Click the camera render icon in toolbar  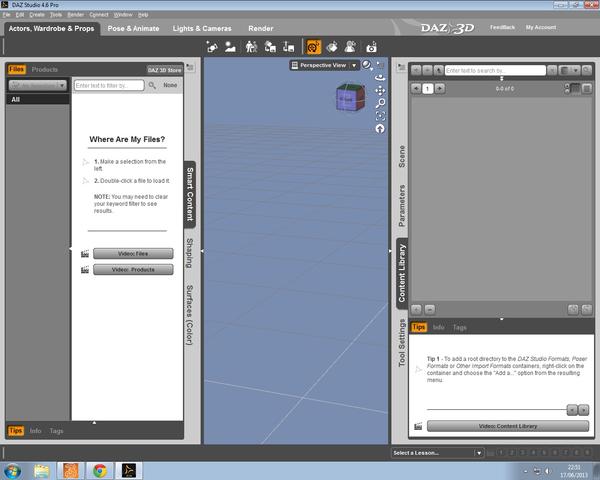[x=371, y=47]
